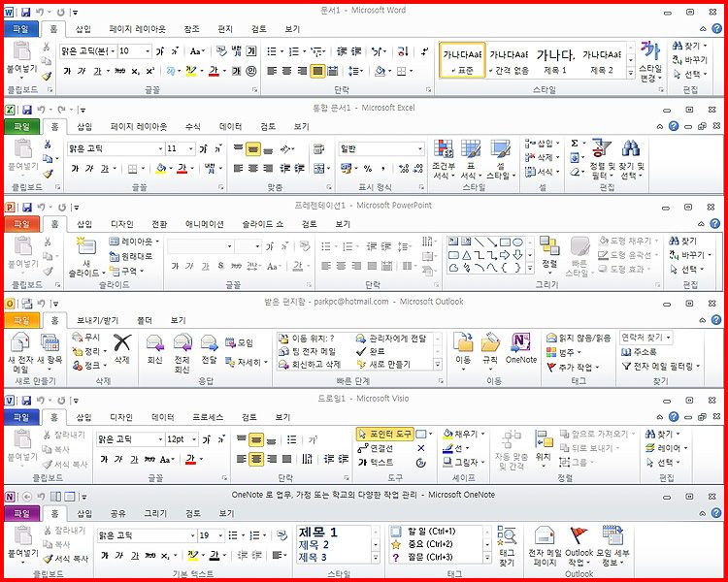Toggle Word's justify alignment button
Viewport: 728px width, 582px height.
click(317, 71)
